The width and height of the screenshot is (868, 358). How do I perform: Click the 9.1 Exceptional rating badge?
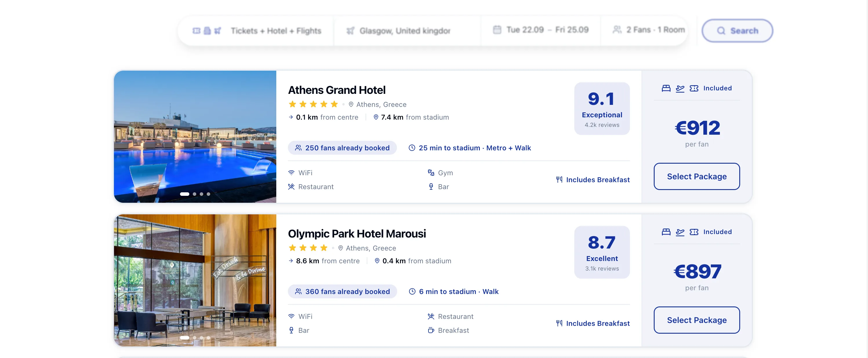[x=602, y=108]
